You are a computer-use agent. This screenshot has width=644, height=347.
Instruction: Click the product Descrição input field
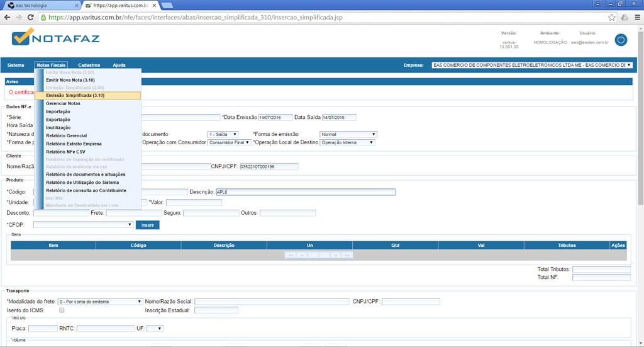pos(305,192)
